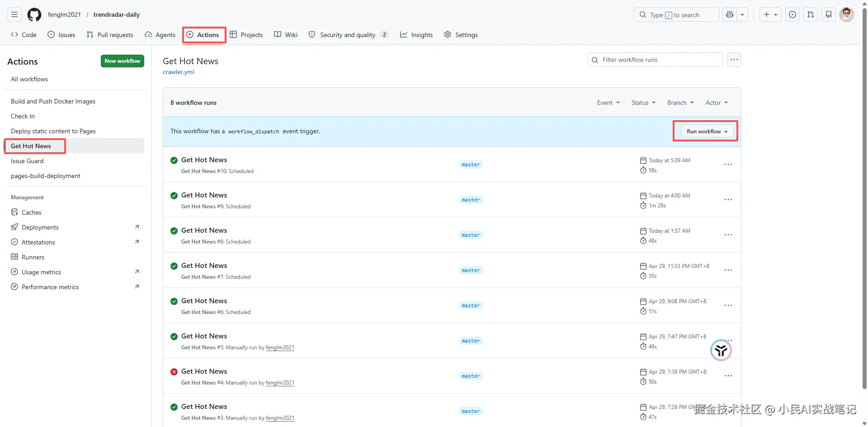Screen dimensions: 868x427
Task: Open more options for run #10
Action: pyautogui.click(x=728, y=164)
